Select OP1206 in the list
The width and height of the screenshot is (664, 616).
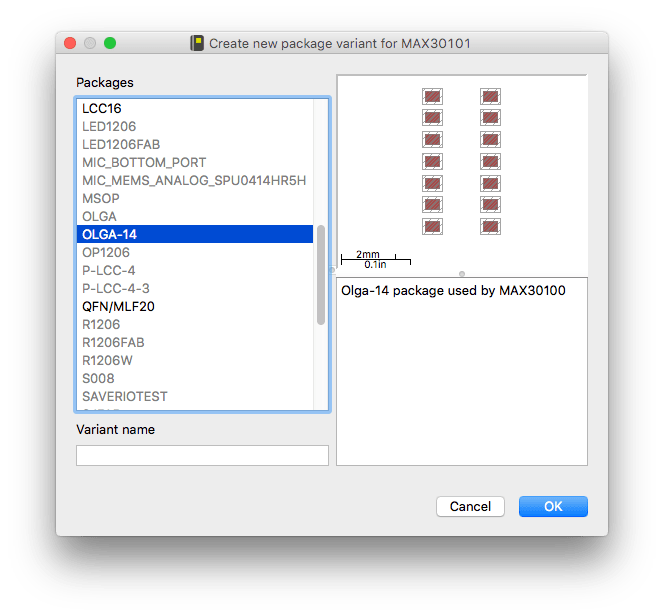(x=195, y=252)
